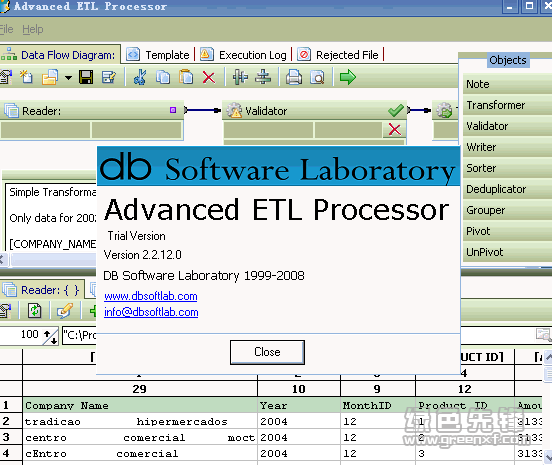The image size is (552, 465).
Task: Click the green checkmark on Validator node
Action: point(396,110)
